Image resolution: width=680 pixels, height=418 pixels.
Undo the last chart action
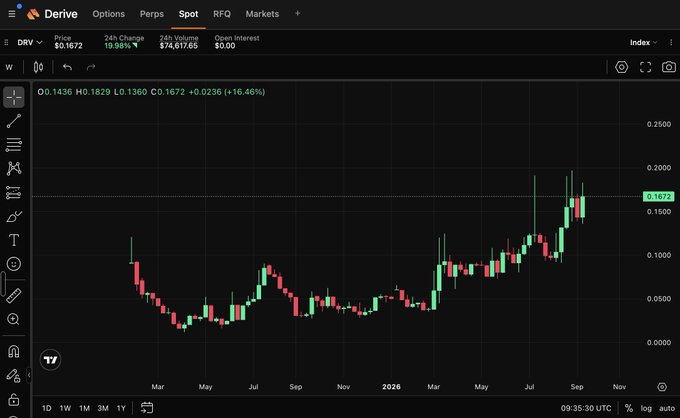pos(67,67)
